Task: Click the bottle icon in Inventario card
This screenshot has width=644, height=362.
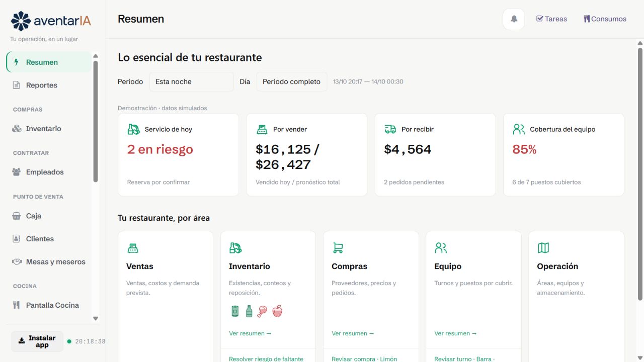Action: (249, 311)
